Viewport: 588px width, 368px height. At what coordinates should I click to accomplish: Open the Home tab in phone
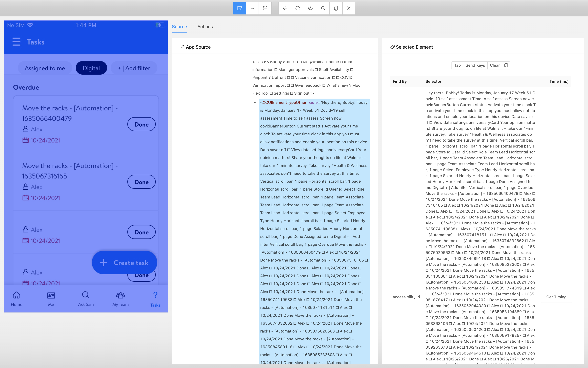(17, 299)
